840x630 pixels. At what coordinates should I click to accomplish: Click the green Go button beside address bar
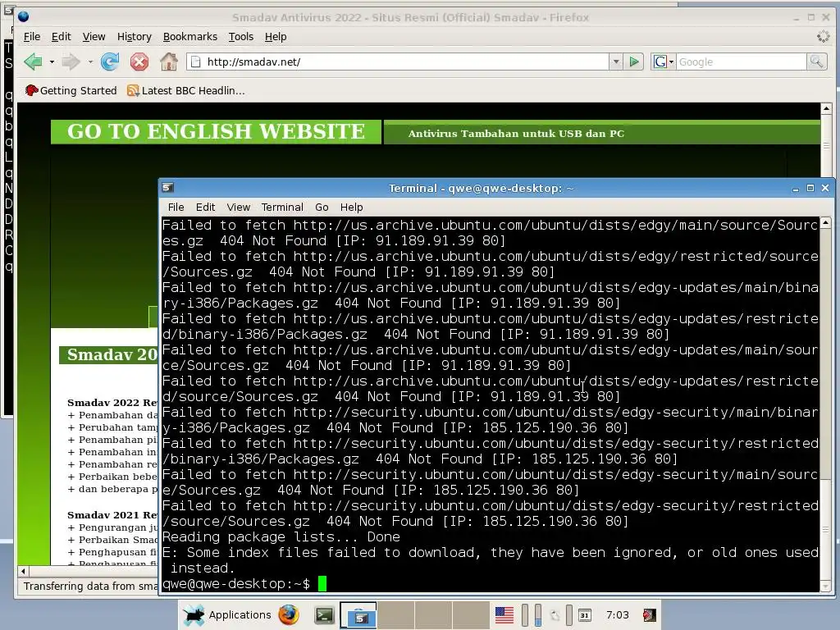click(x=634, y=62)
